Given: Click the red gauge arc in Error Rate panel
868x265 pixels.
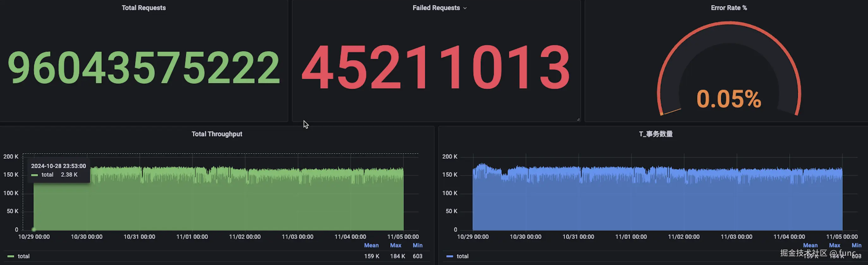Looking at the screenshot, I should click(729, 23).
